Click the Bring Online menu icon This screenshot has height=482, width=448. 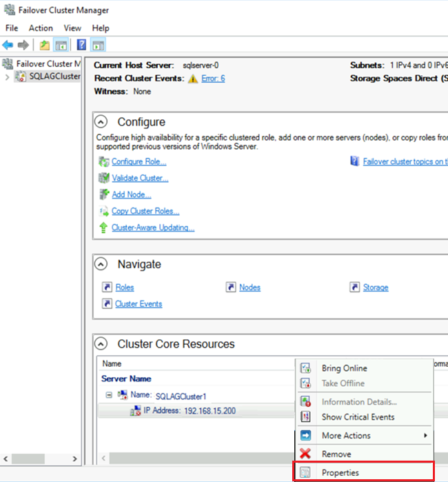pyautogui.click(x=305, y=368)
